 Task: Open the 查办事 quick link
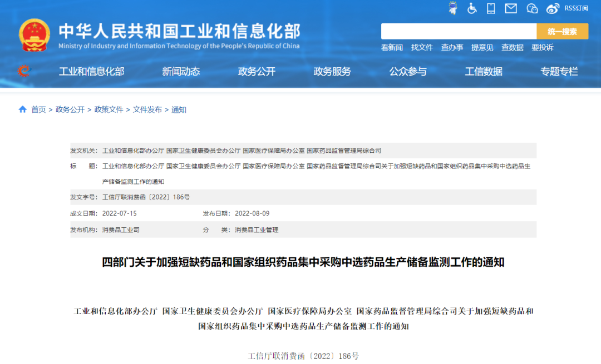point(452,47)
